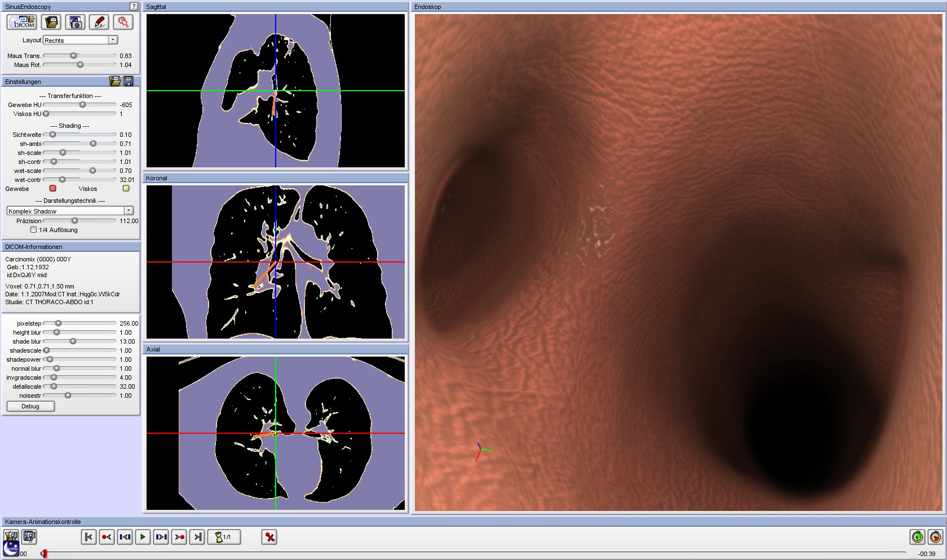The width and height of the screenshot is (947, 560).
Task: Click the red timeline position marker
Action: 45,554
